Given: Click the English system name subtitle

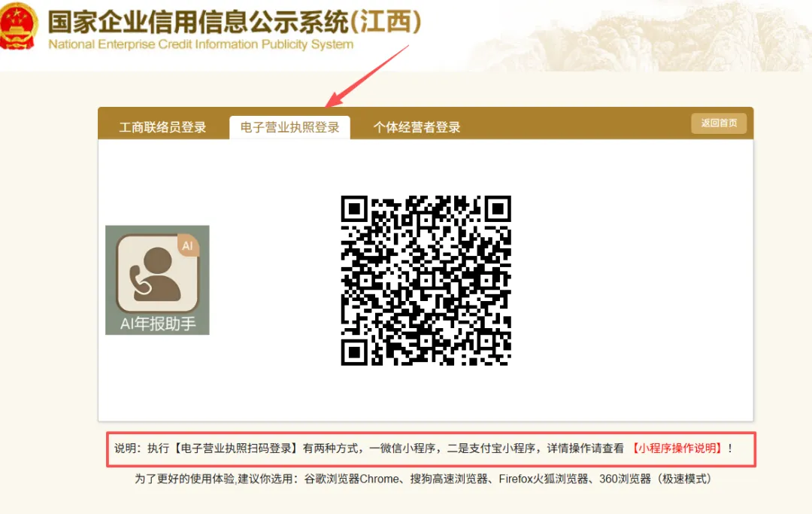Looking at the screenshot, I should (201, 44).
